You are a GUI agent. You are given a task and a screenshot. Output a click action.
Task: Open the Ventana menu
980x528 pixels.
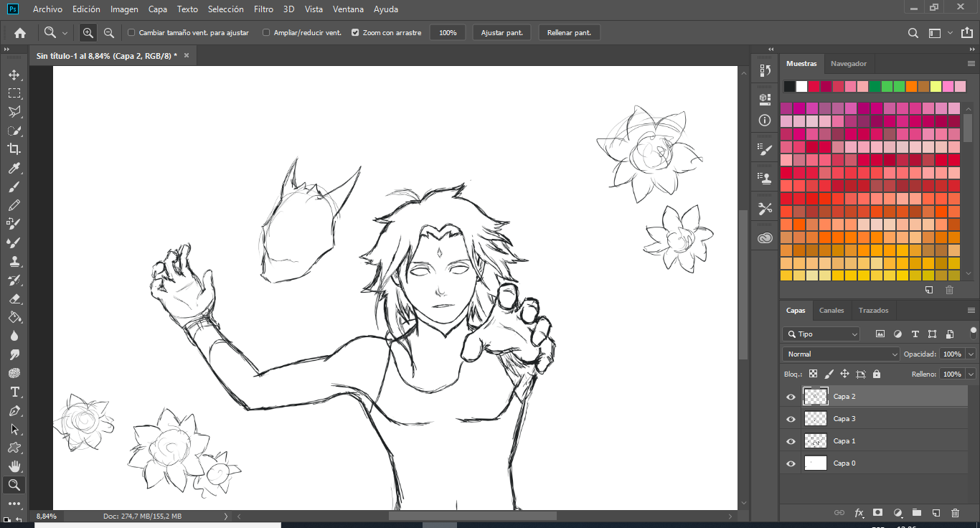[348, 9]
